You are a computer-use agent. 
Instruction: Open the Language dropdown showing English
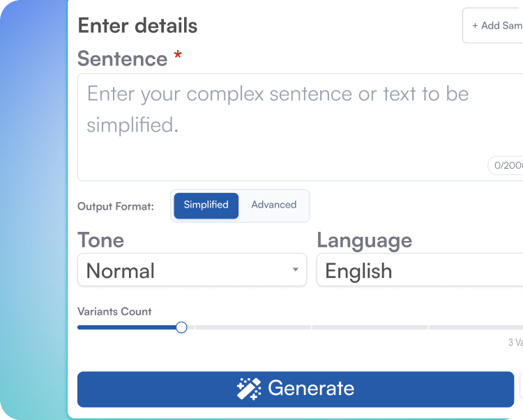tap(420, 270)
